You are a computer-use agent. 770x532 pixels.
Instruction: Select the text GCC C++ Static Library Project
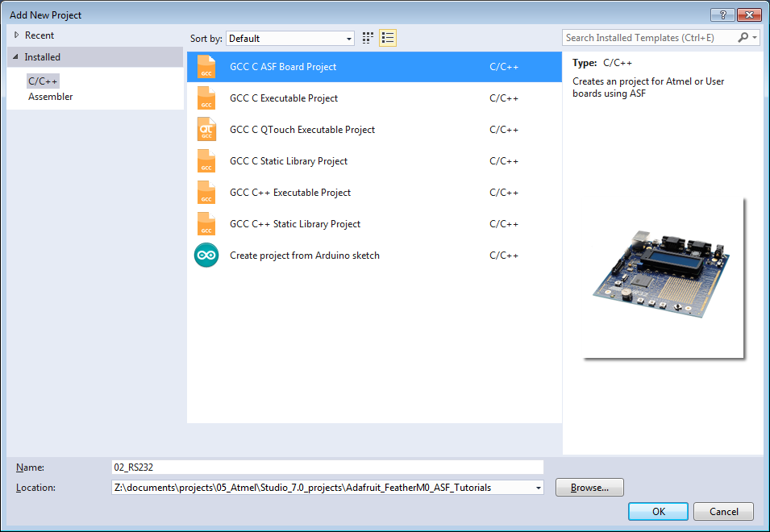click(x=295, y=224)
